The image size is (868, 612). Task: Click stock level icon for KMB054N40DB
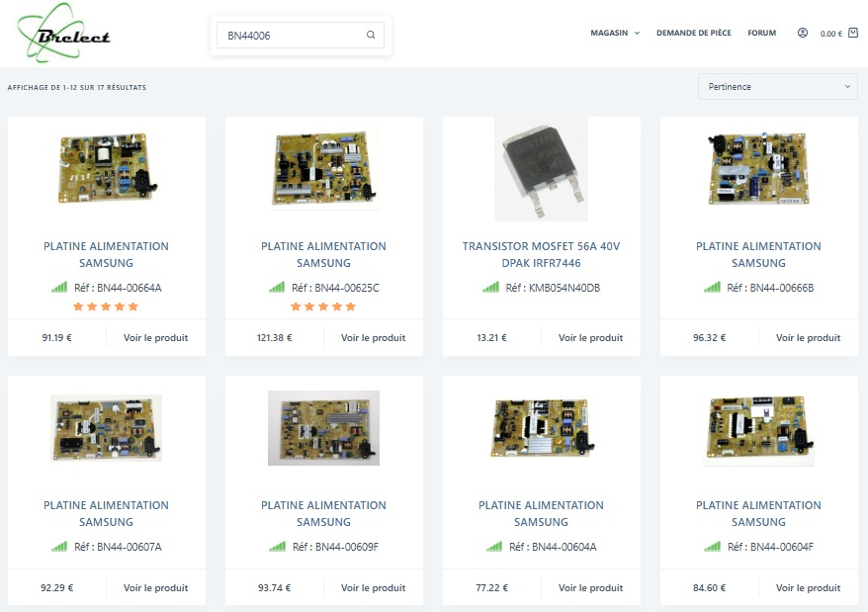coord(490,287)
